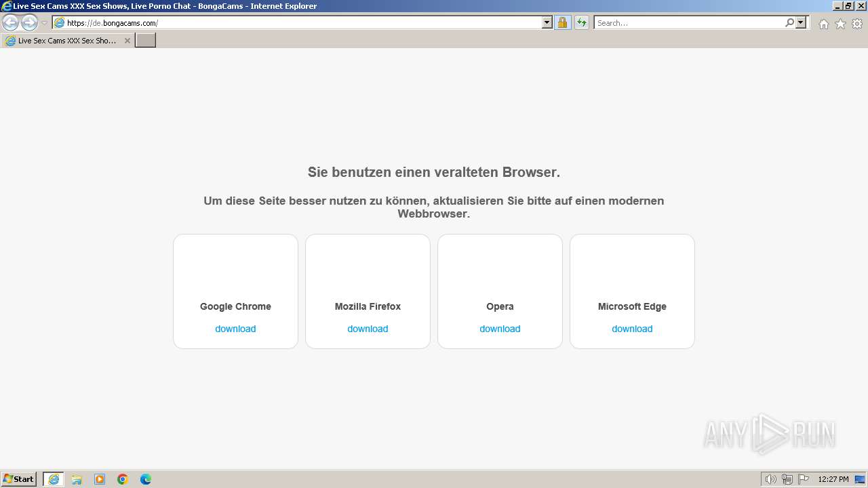
Task: Launch media player taskbar icon
Action: click(100, 479)
